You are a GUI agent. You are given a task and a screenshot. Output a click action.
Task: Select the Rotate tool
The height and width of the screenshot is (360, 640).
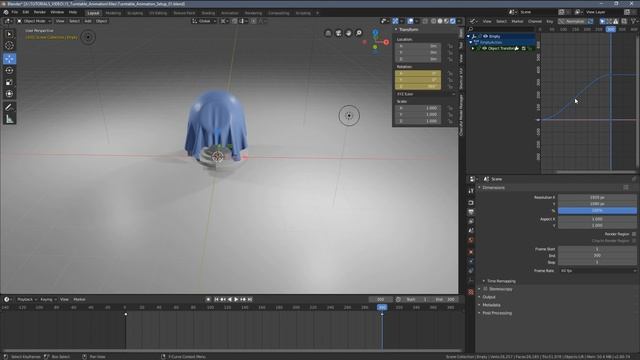[9, 70]
